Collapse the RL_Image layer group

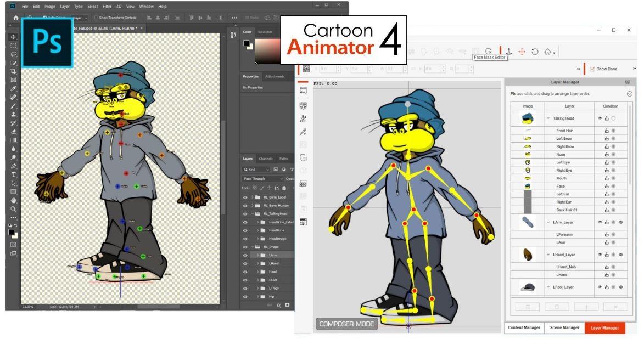point(253,247)
